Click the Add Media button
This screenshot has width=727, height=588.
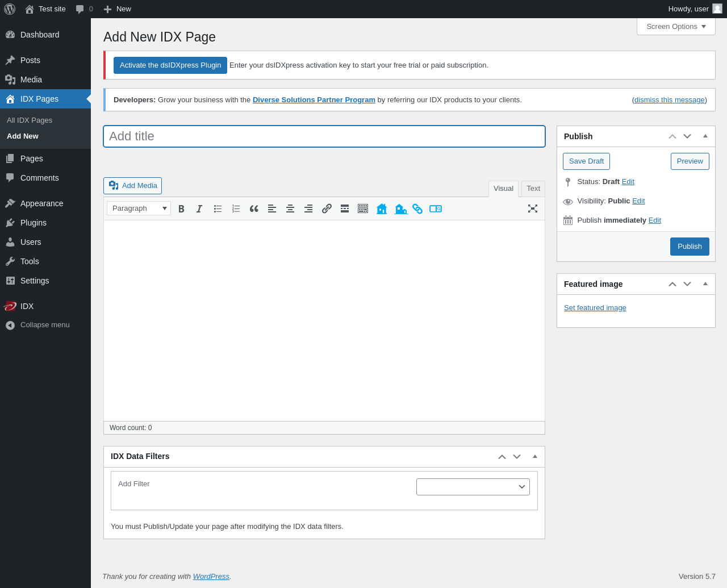132,186
